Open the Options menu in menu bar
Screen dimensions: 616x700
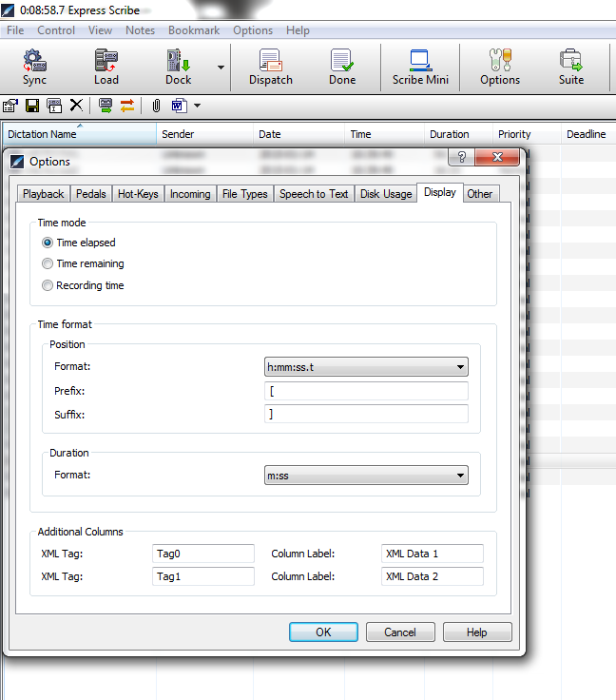tap(253, 30)
